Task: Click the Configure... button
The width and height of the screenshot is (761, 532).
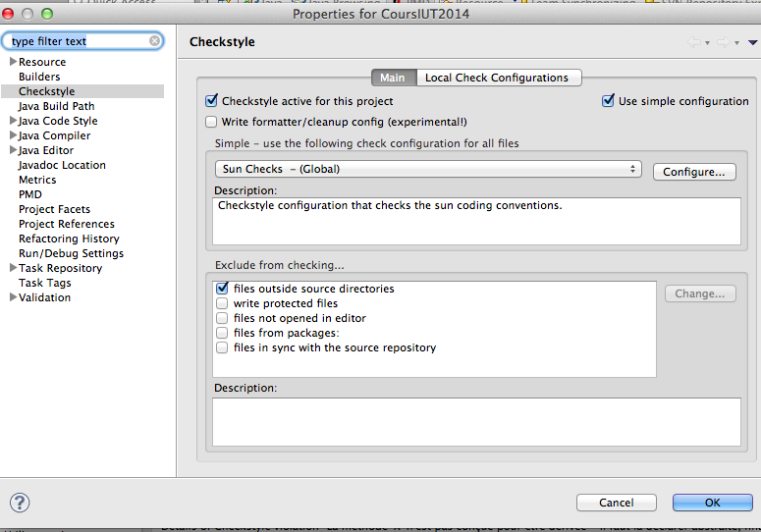Action: pos(693,171)
